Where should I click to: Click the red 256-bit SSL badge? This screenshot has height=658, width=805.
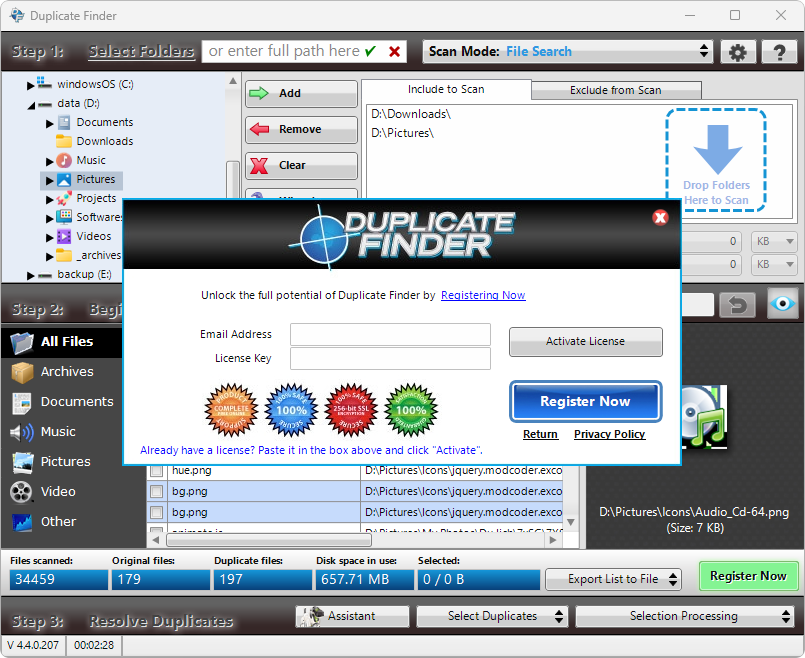tap(351, 410)
